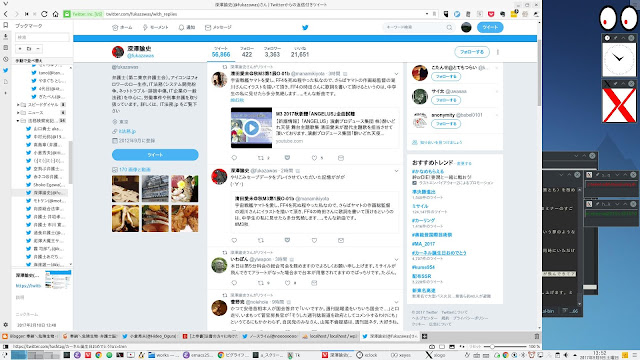This screenshot has width=640, height=360.
Task: Add a new web panel with plus icon
Action: (5, 93)
